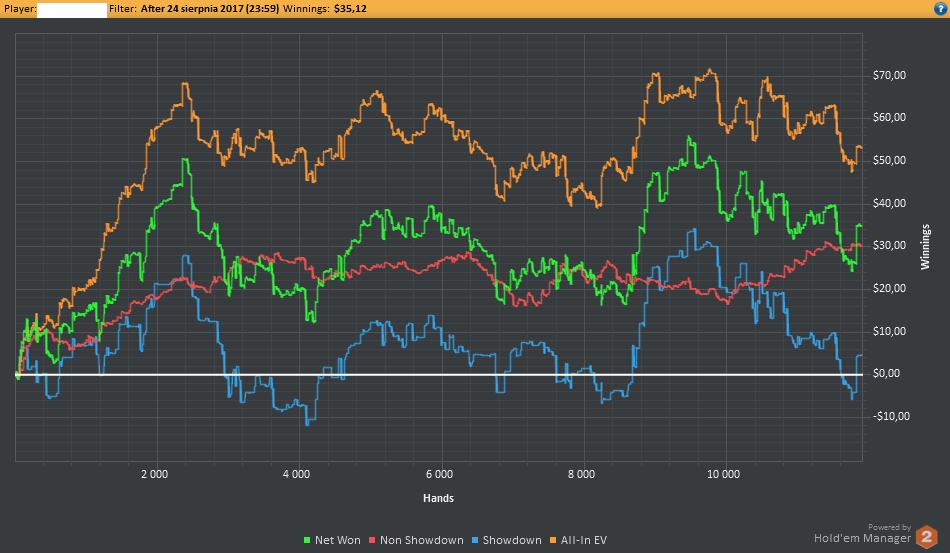The height and width of the screenshot is (553, 950).
Task: Toggle the Showdown blue legend swatch
Action: tap(475, 540)
